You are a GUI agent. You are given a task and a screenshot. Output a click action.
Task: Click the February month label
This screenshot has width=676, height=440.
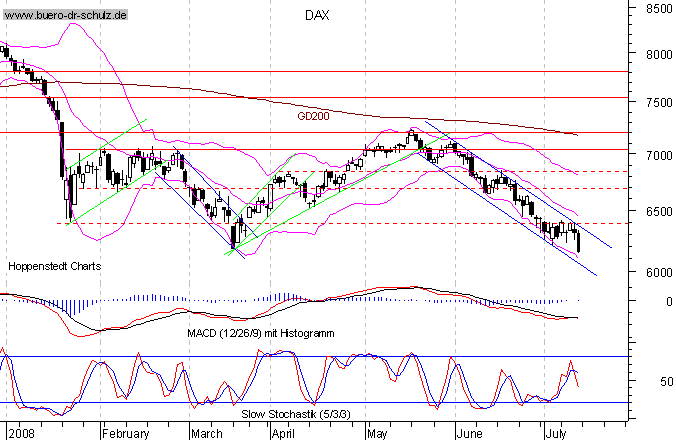125,433
